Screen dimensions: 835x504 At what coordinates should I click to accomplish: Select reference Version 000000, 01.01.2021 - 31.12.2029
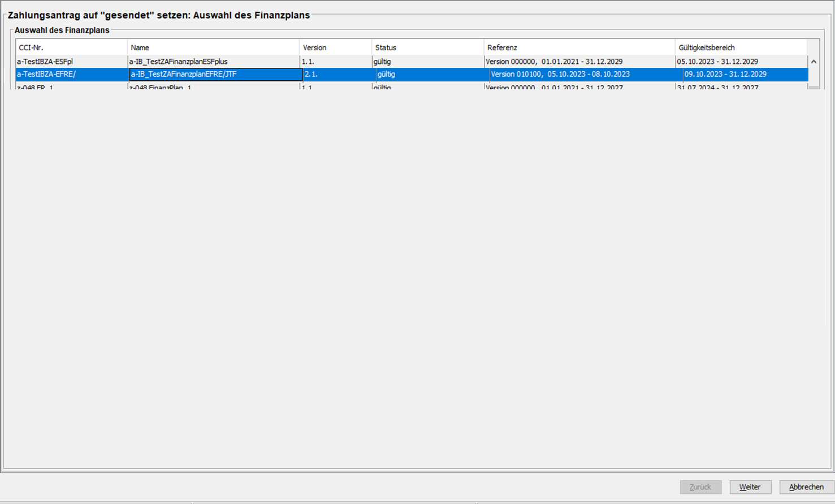click(579, 62)
